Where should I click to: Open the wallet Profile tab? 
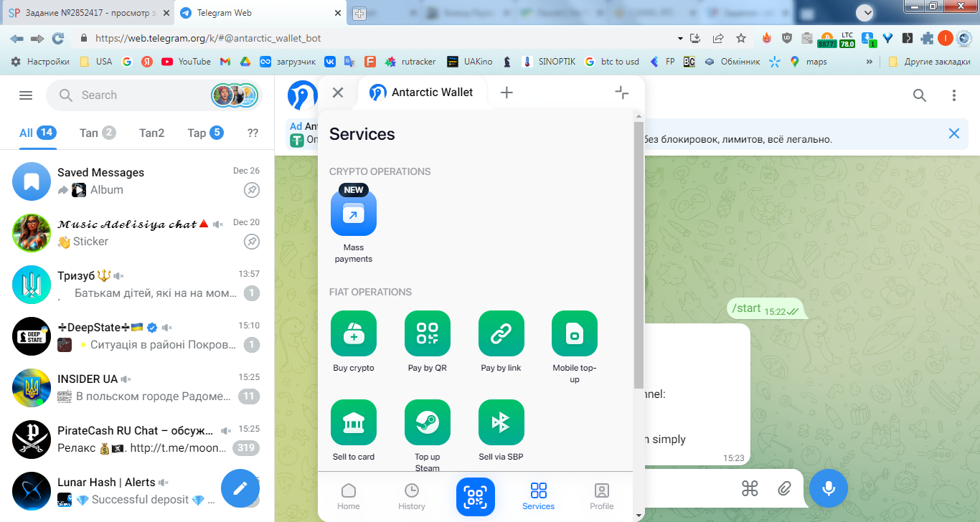[602, 496]
